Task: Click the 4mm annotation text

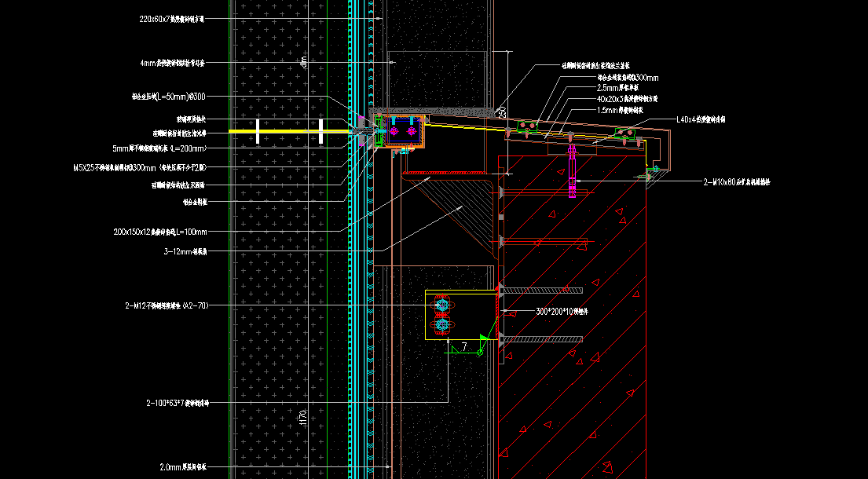Action: point(172,63)
